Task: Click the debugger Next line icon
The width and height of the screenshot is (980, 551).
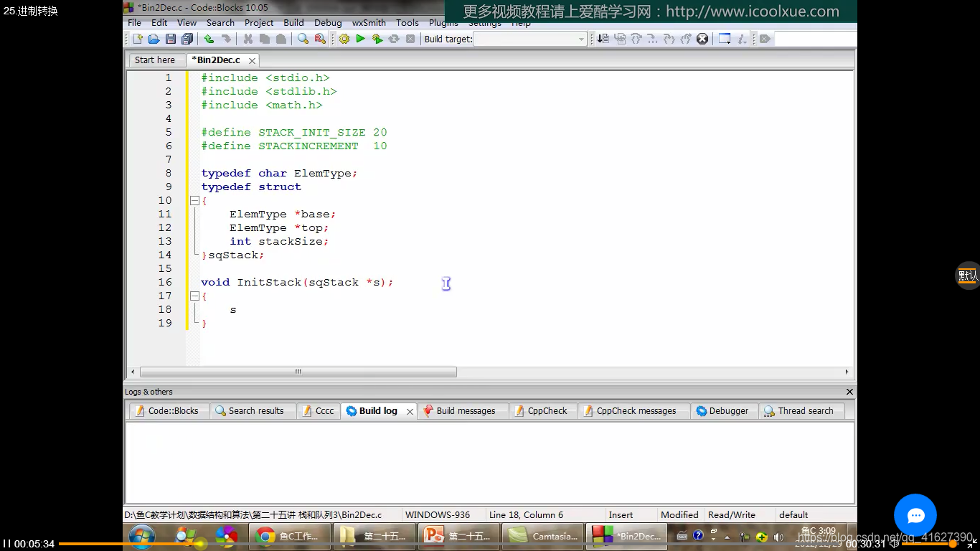Action: click(636, 39)
